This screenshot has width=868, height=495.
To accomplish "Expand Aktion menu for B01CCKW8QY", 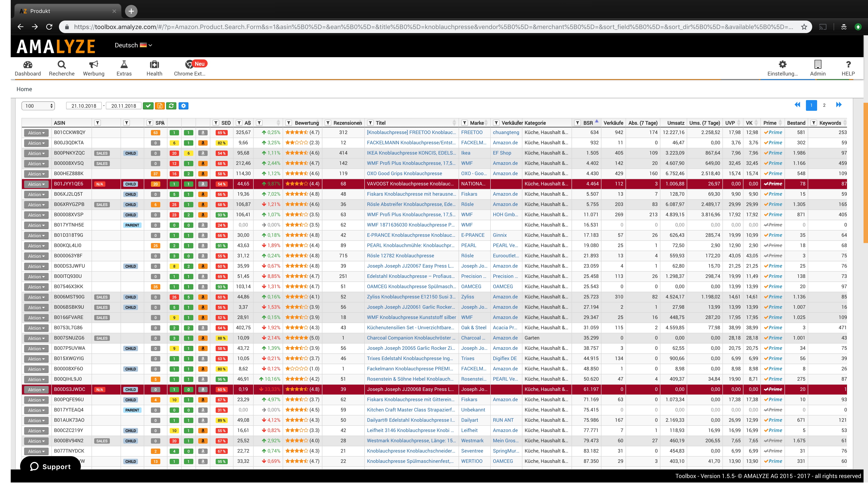I will click(x=36, y=133).
